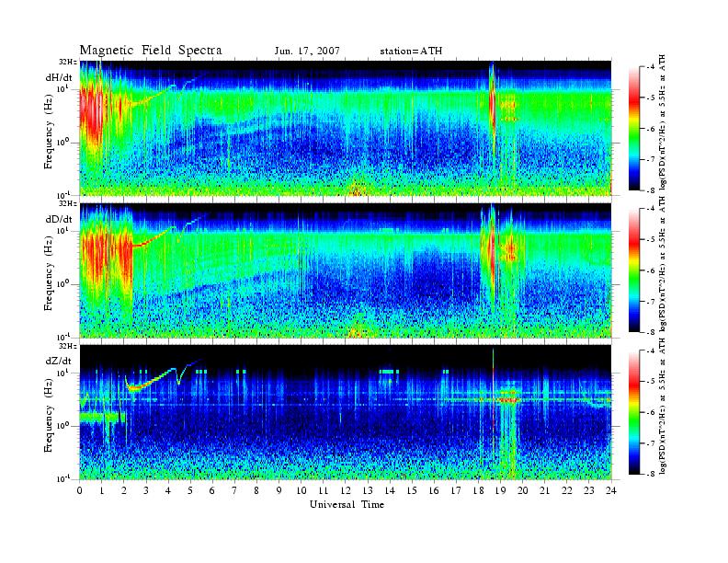Click the "station=ATH" label
Viewport: 728px width, 563px height.
click(411, 52)
